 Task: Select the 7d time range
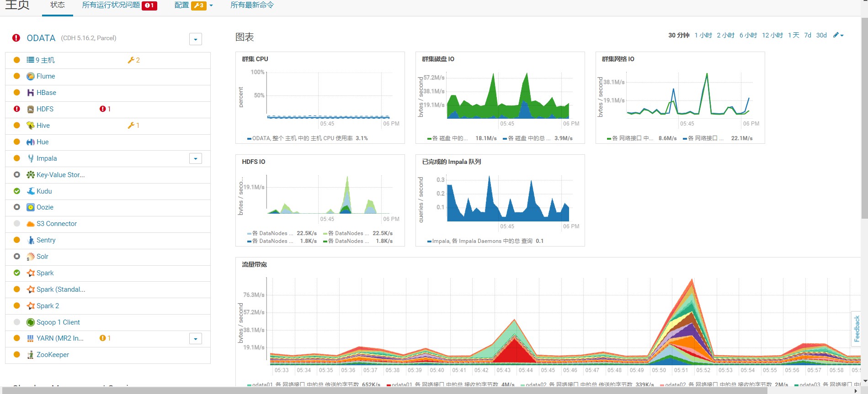tap(808, 35)
